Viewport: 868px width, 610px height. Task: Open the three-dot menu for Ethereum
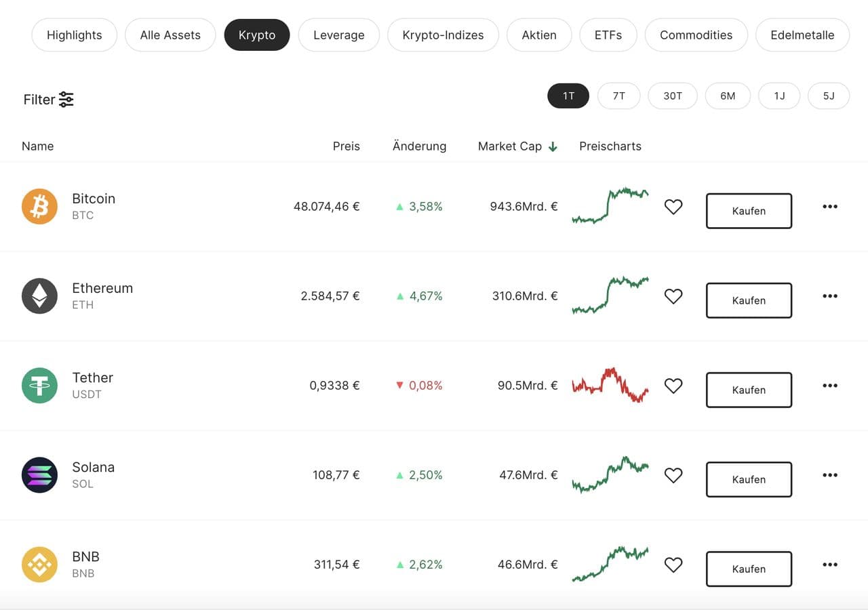tap(829, 296)
